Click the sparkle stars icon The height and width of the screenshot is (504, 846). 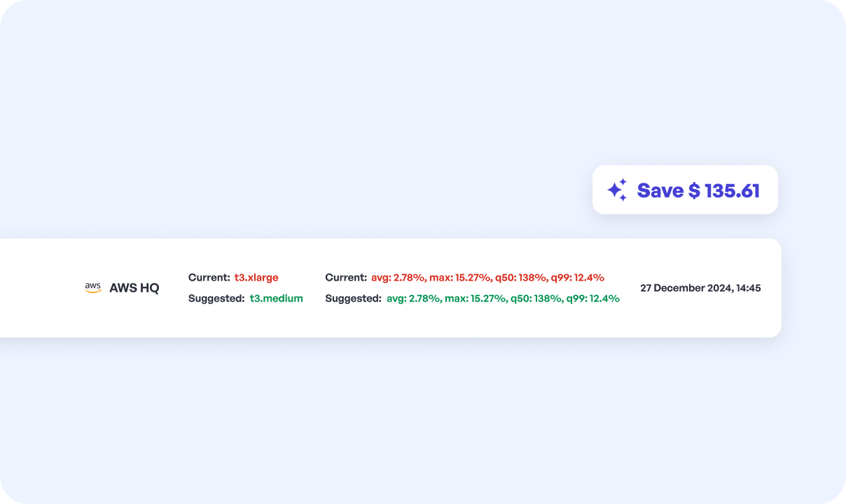pyautogui.click(x=617, y=190)
